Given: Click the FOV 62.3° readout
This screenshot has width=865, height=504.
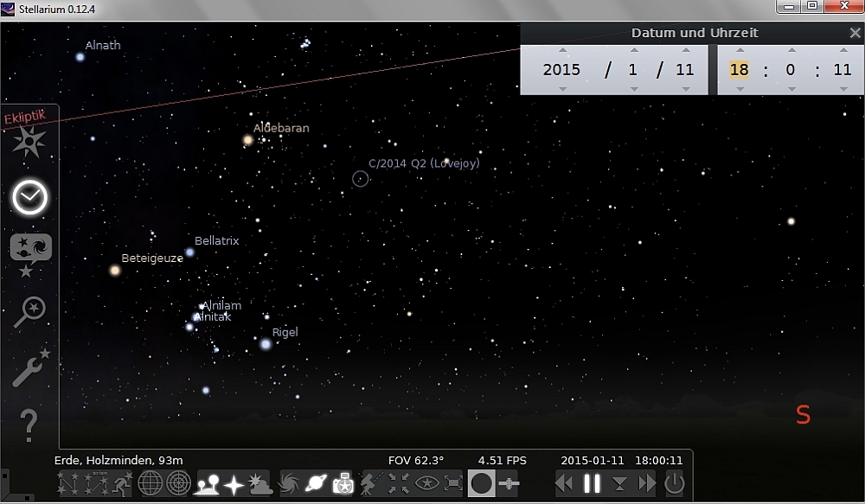Looking at the screenshot, I should [x=416, y=461].
